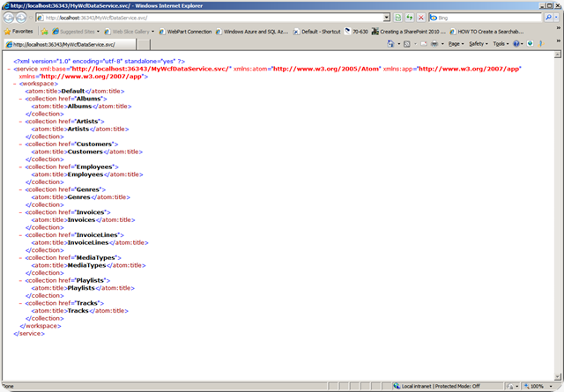
Task: Collapse the workspace XML node
Action: [x=15, y=84]
